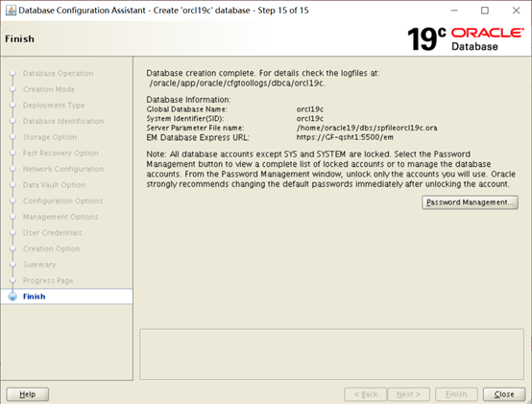Click the Close button
The image size is (532, 404).
tap(504, 394)
